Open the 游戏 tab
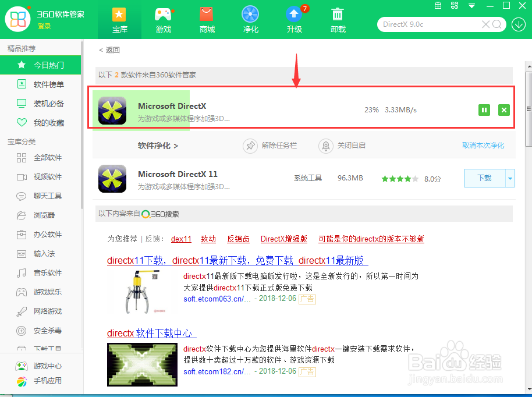532x397 pixels. coord(163,20)
